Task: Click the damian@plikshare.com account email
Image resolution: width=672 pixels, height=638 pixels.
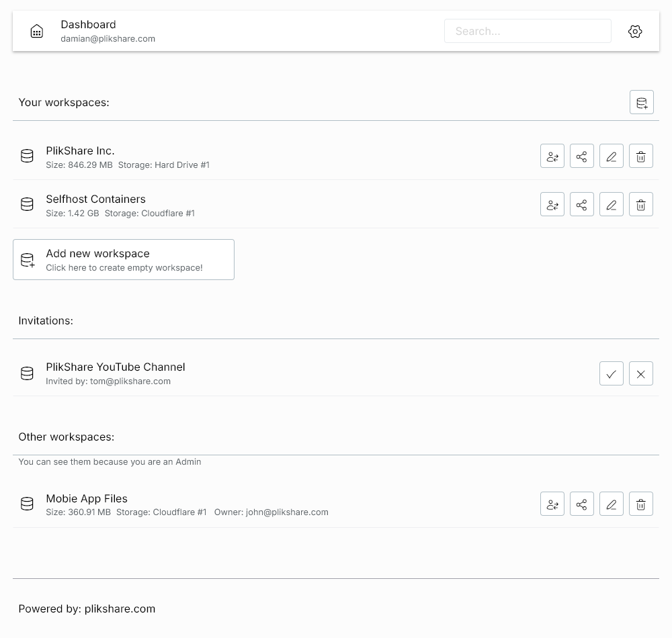Action: pos(108,38)
